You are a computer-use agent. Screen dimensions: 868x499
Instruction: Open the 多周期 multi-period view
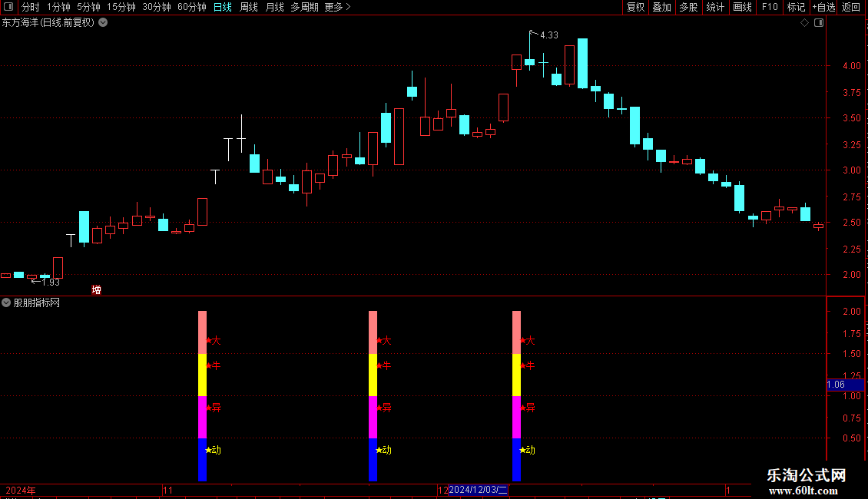coord(304,7)
